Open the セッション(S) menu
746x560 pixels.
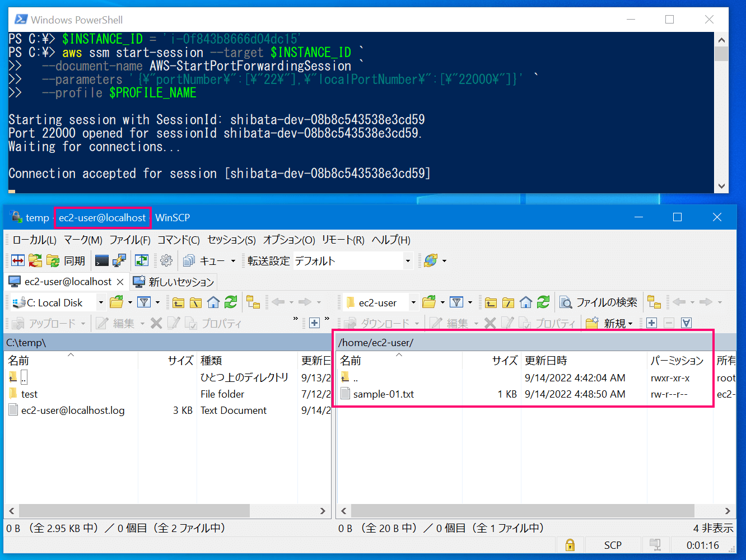tap(232, 240)
